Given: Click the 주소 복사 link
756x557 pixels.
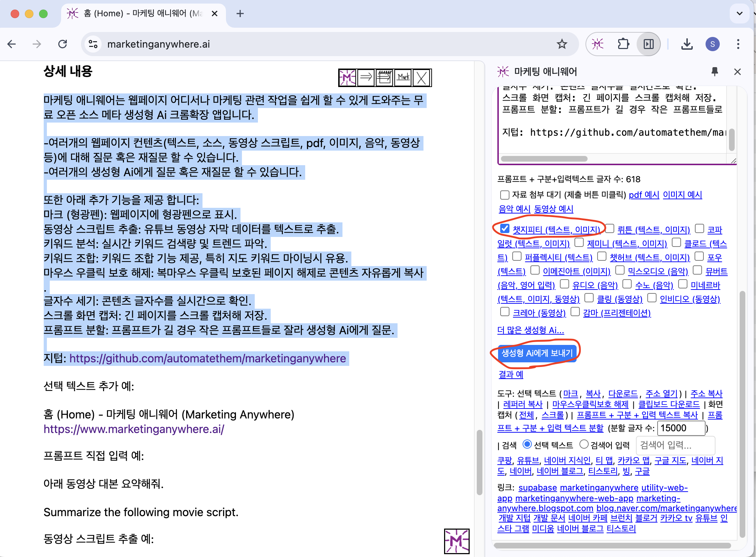Looking at the screenshot, I should (x=706, y=394).
